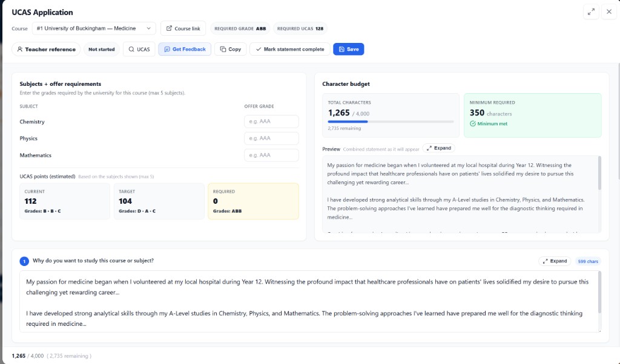The height and width of the screenshot is (364, 620).
Task: Copy the statement with Copy button
Action: click(x=230, y=50)
